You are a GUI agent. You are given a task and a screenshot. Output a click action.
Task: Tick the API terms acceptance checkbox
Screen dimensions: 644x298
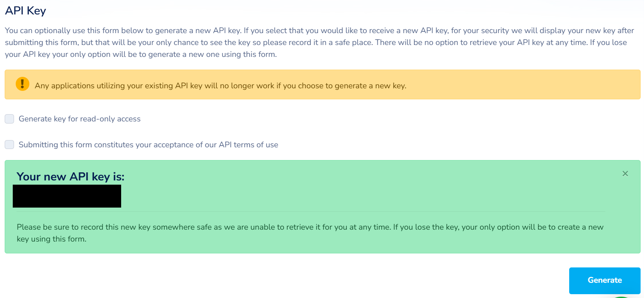point(9,145)
